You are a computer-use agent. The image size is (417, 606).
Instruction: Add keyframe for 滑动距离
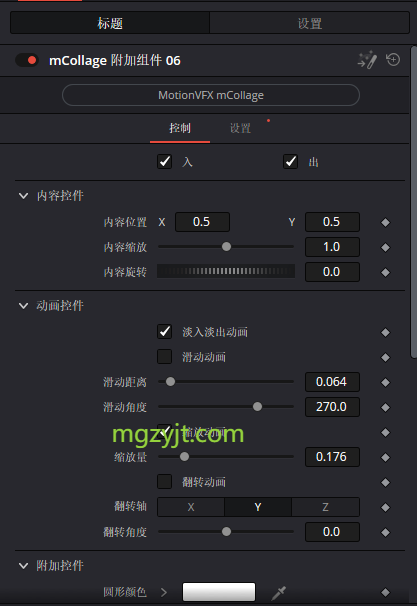pos(385,382)
